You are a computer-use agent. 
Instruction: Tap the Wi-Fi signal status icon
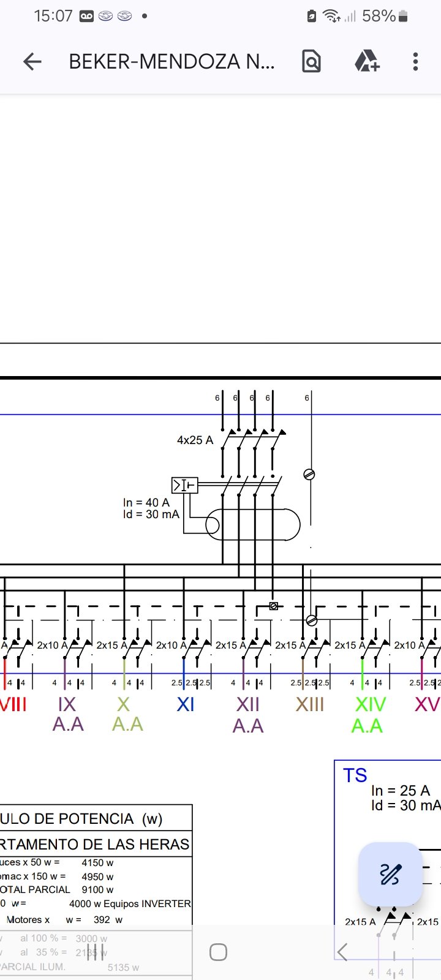click(331, 17)
